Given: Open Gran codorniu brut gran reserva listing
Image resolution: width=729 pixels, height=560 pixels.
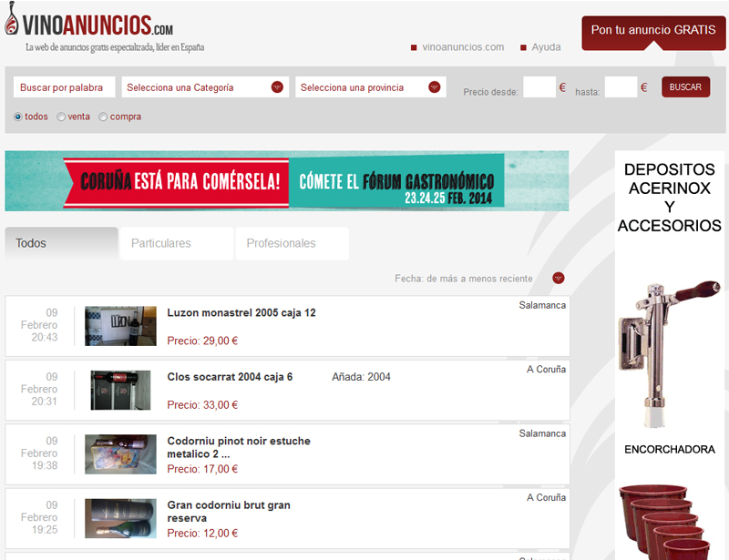Looking at the screenshot, I should pos(229,511).
